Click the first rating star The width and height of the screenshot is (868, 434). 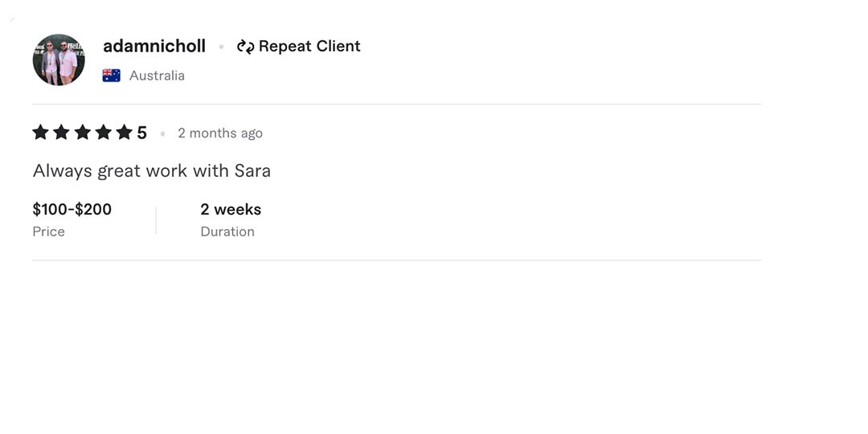(x=41, y=133)
